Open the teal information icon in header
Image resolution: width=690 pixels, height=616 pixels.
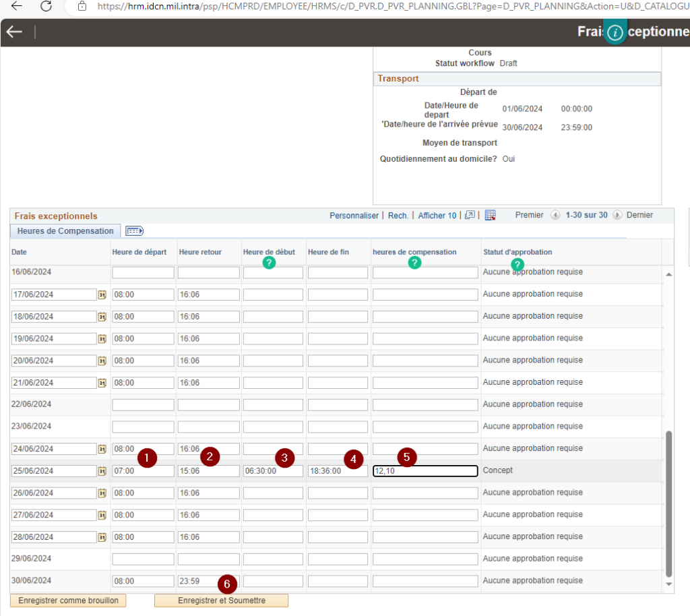tap(615, 34)
